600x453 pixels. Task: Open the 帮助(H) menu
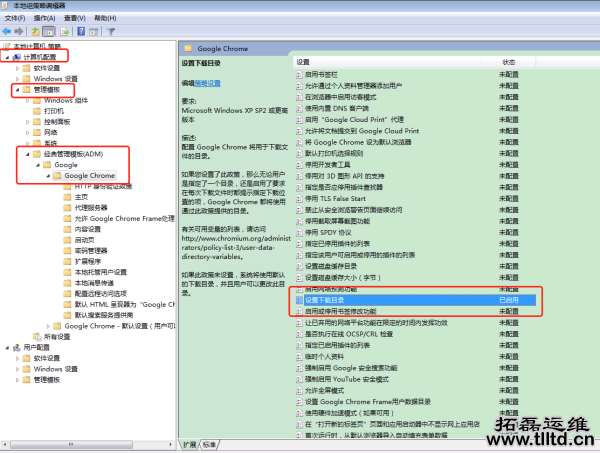105,18
